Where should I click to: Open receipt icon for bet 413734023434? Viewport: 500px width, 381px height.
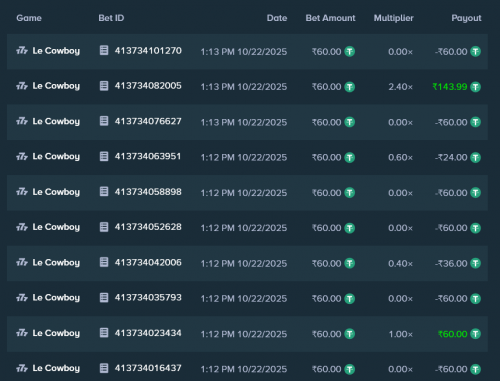coord(104,333)
